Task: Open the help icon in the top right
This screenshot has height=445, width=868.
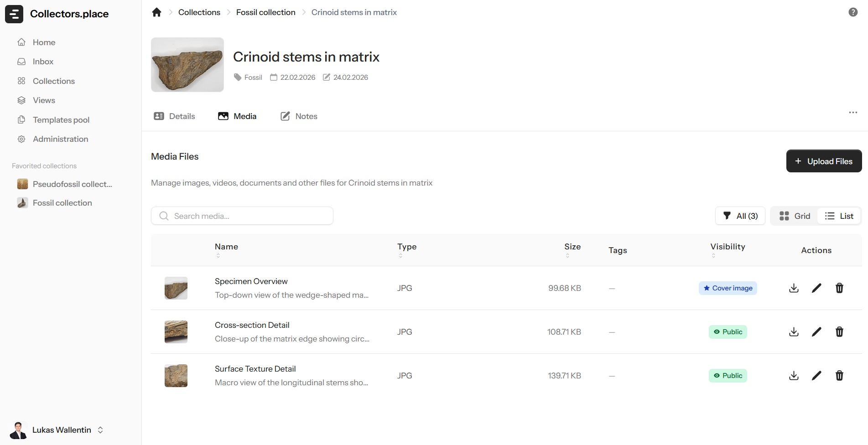Action: 852,12
